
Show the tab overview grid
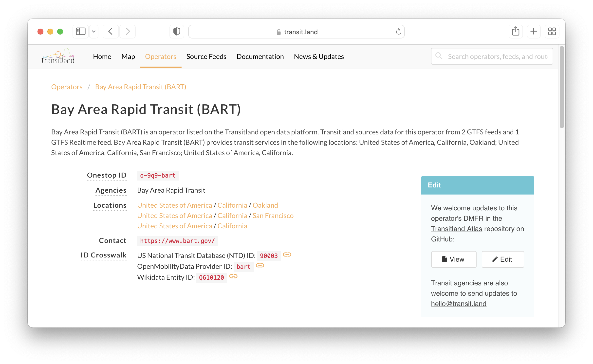[x=552, y=31]
